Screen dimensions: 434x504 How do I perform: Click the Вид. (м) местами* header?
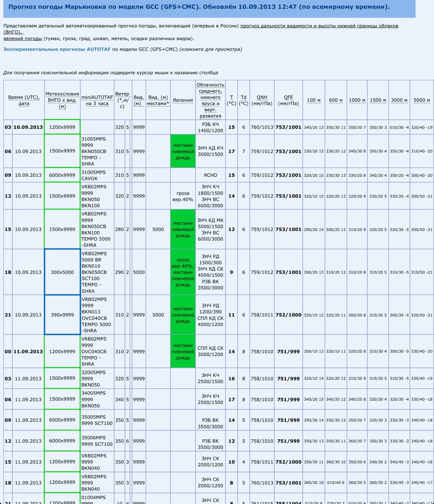[158, 100]
